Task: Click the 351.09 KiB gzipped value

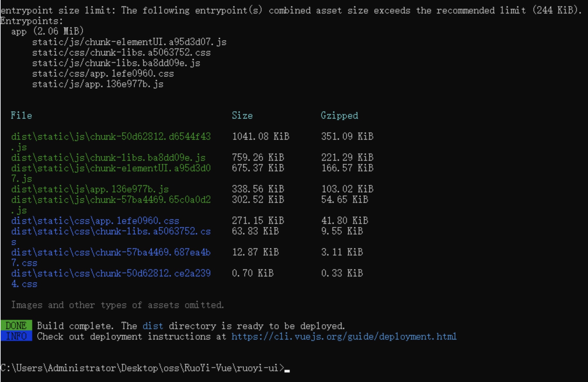Action: click(347, 136)
